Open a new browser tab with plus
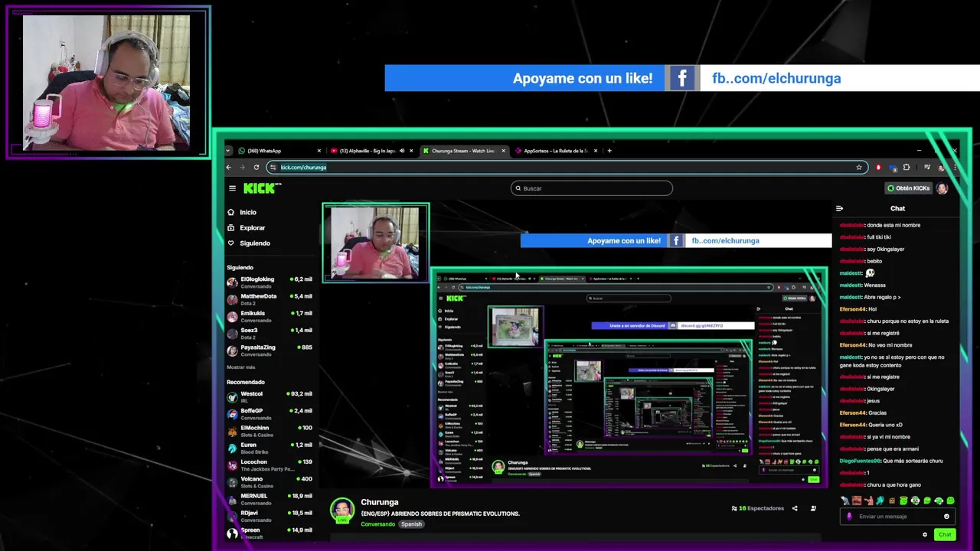This screenshot has width=980, height=551. click(609, 151)
